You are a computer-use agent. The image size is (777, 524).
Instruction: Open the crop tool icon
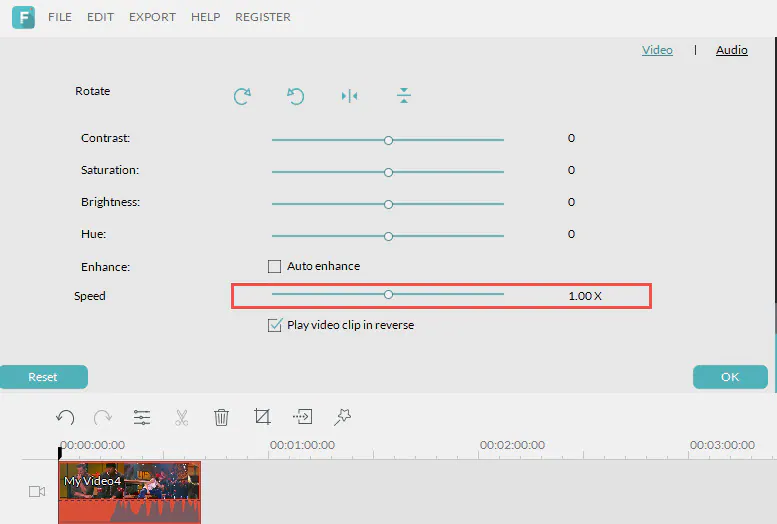click(262, 416)
